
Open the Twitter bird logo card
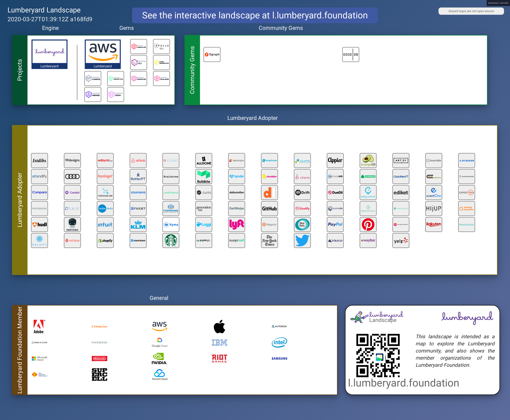click(x=302, y=240)
